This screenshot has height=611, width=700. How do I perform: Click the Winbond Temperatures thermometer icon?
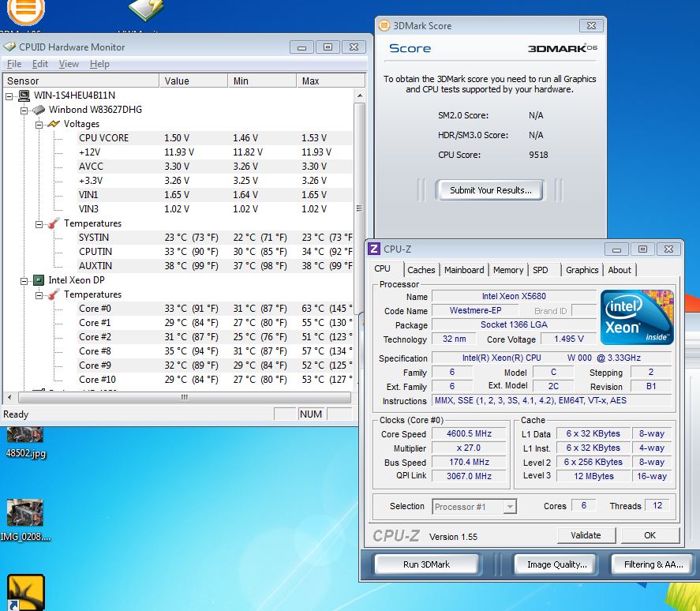[53, 223]
